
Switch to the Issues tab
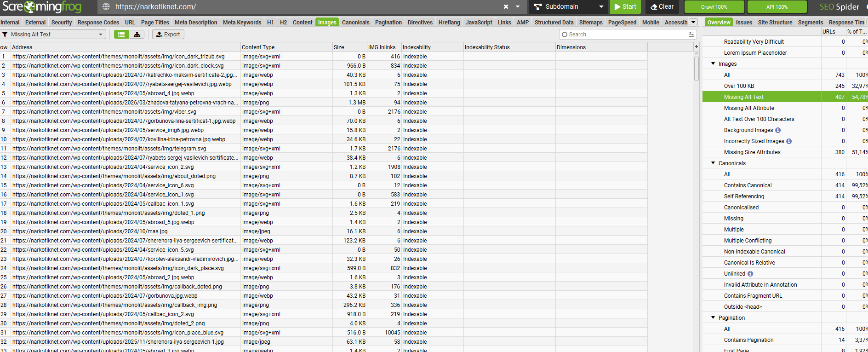[744, 23]
